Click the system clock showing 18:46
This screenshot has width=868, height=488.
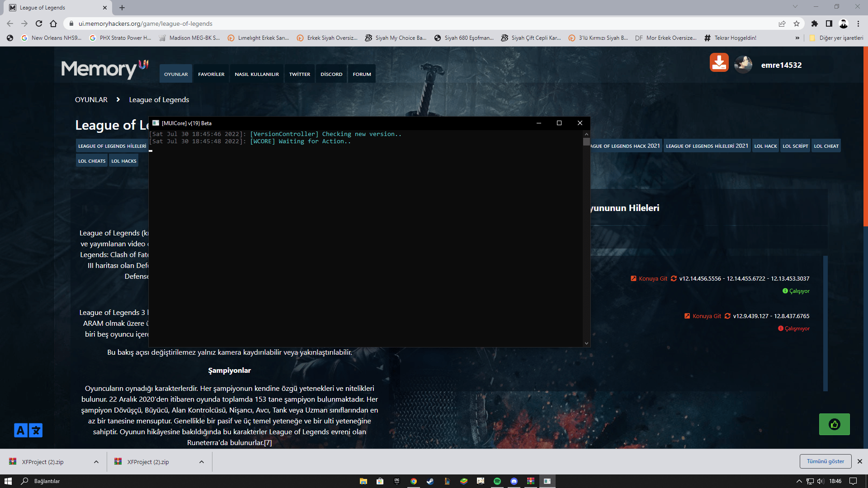coord(835,481)
